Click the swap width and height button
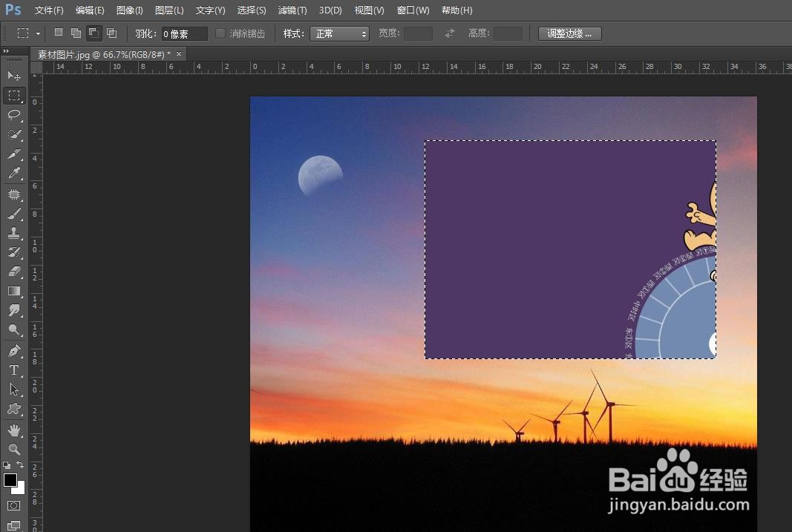 point(450,33)
